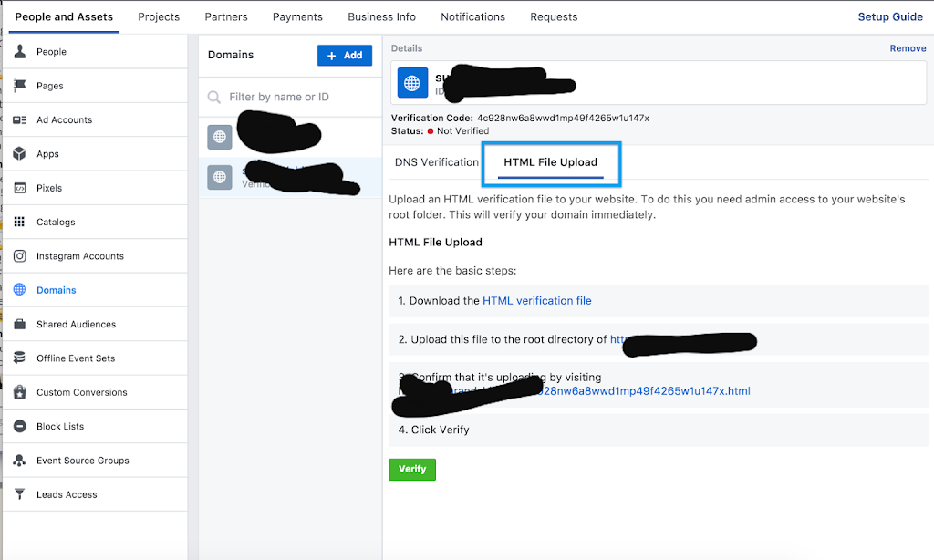Click the search magnifier icon in Domains filter
Viewport: 934px width, 560px height.
(213, 97)
